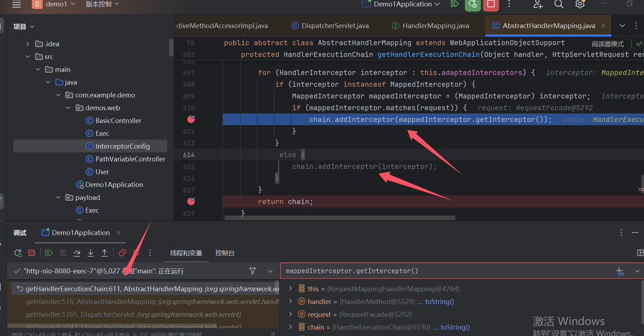Open Search Everywhere magnifier icon
Screen dimensions: 644x336
tap(559, 4)
